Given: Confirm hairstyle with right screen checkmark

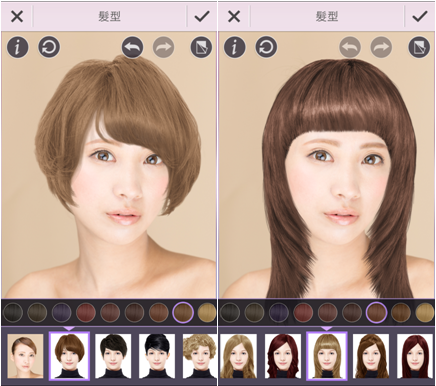Looking at the screenshot, I should click(x=420, y=16).
